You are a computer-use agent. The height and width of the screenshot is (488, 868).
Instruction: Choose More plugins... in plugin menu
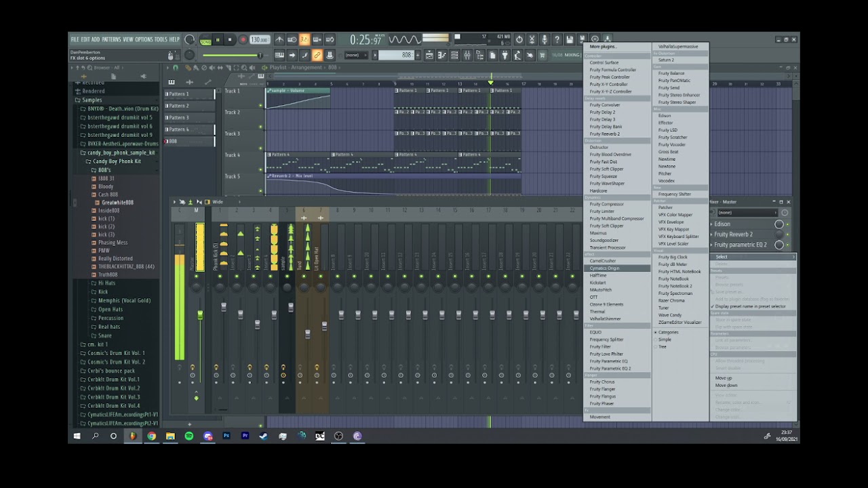(604, 47)
